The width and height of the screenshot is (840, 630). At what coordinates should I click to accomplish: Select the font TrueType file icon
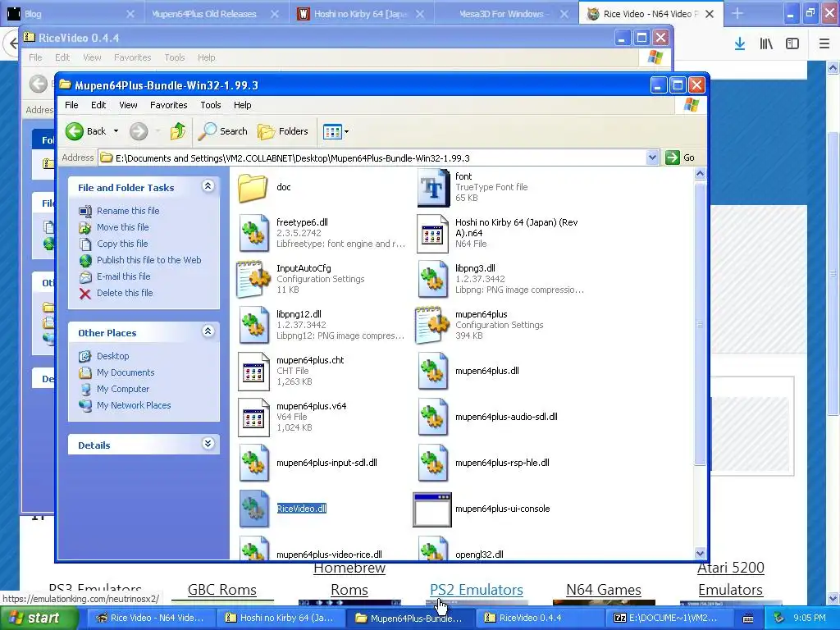point(433,188)
